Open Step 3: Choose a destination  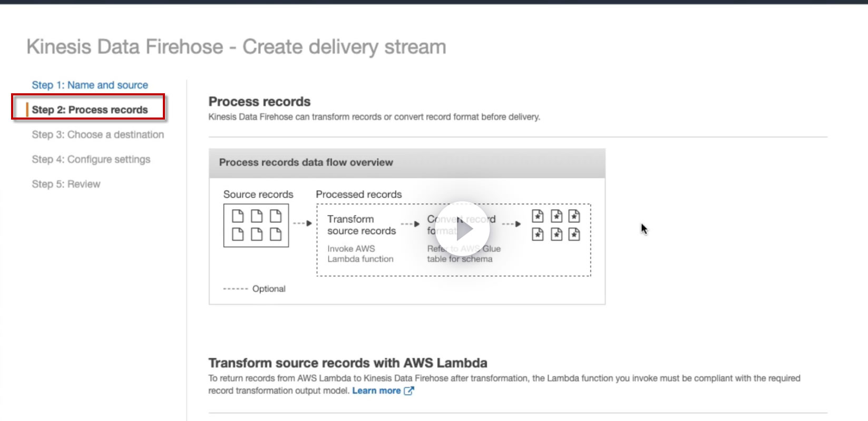click(97, 134)
